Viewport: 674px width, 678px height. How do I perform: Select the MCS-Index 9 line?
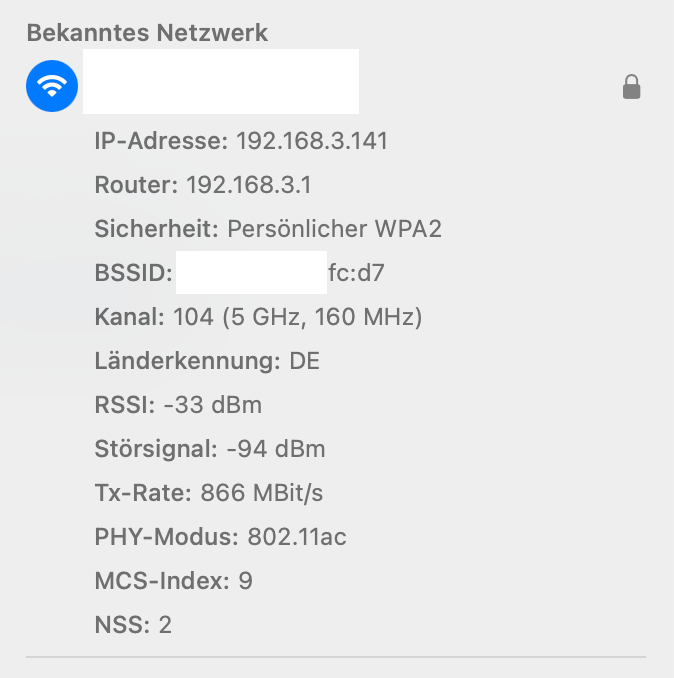click(x=173, y=581)
